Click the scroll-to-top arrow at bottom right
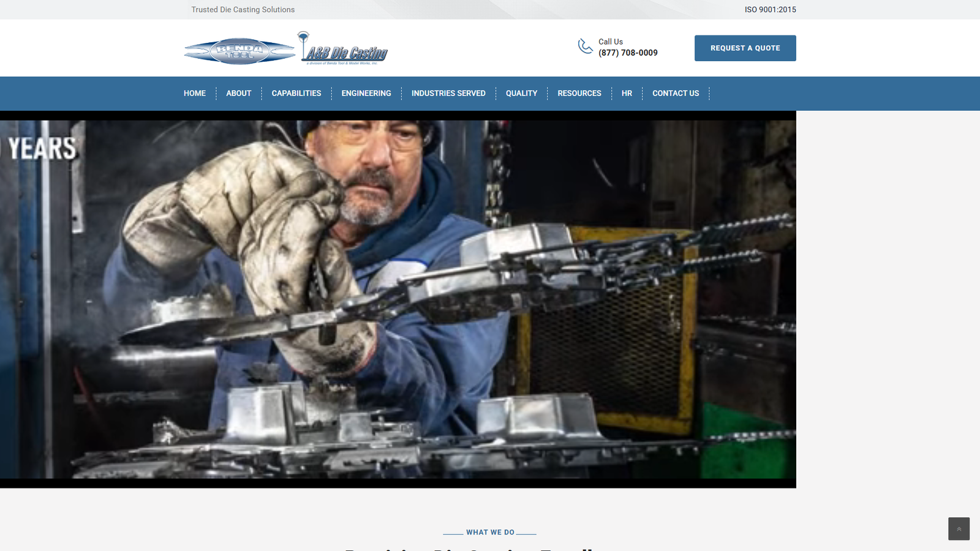 [959, 528]
